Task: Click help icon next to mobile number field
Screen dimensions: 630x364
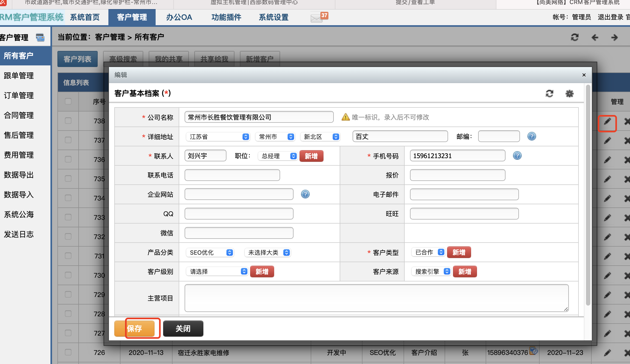Action: pyautogui.click(x=517, y=156)
